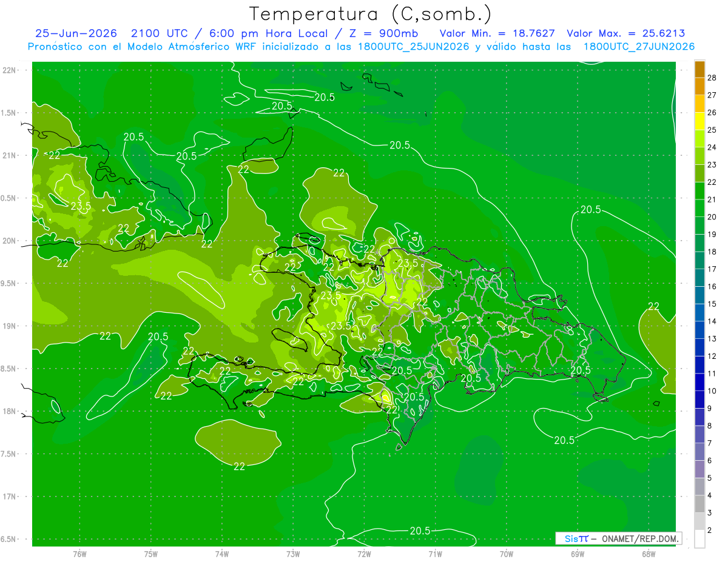The height and width of the screenshot is (562, 728).
Task: Click 'Valor Min. = 18.7627' value
Action: coord(497,33)
